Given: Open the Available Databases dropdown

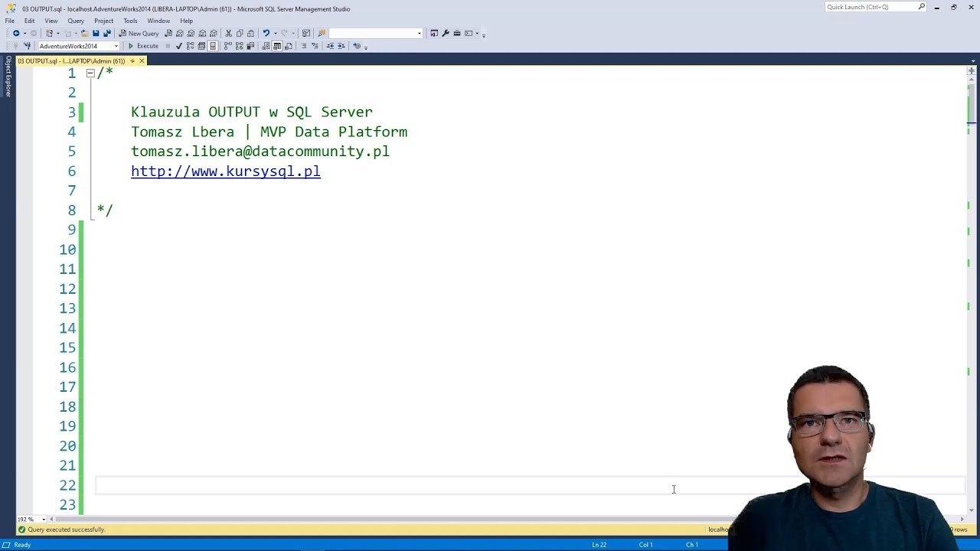Looking at the screenshot, I should [x=116, y=46].
